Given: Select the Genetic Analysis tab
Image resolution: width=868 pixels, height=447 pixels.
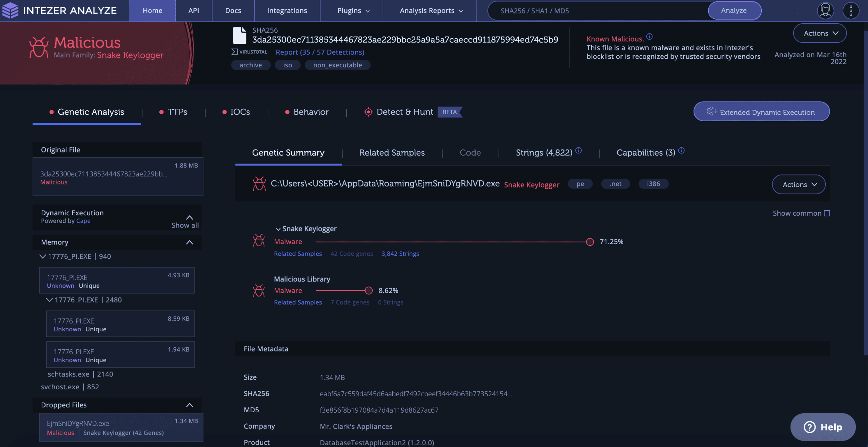Looking at the screenshot, I should 87,112.
